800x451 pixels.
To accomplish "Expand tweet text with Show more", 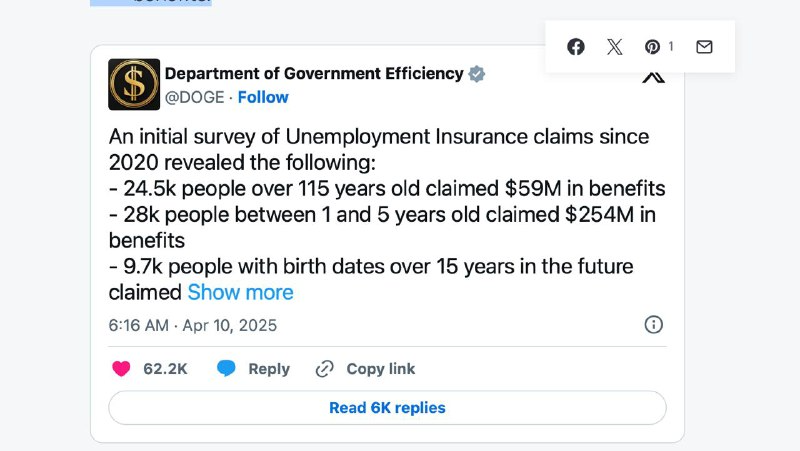I will click(241, 293).
